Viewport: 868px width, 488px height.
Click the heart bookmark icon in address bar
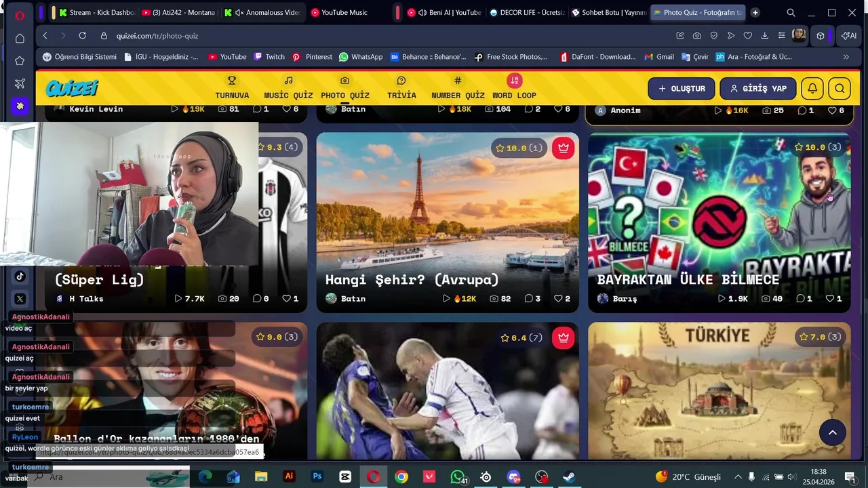click(x=747, y=35)
